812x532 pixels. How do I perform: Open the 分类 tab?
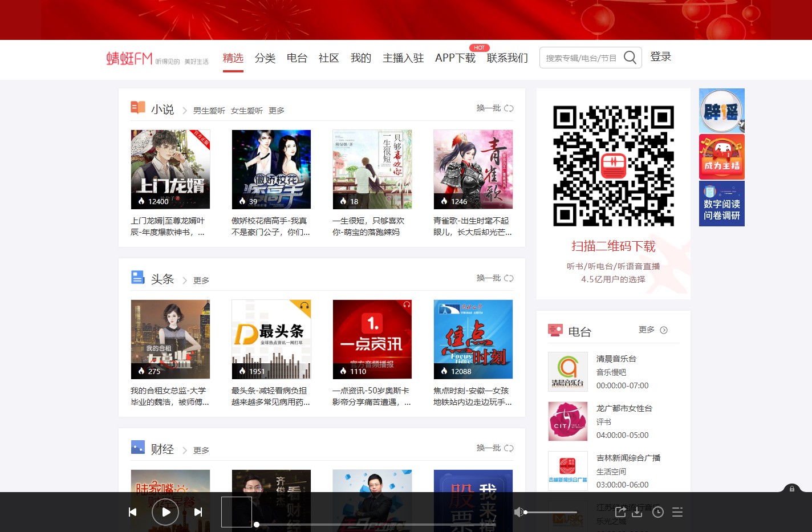(265, 58)
